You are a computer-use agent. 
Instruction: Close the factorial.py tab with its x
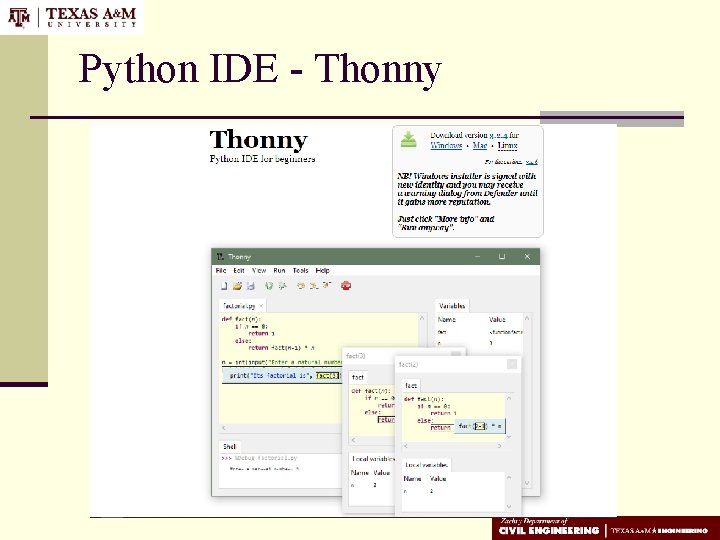pos(261,306)
